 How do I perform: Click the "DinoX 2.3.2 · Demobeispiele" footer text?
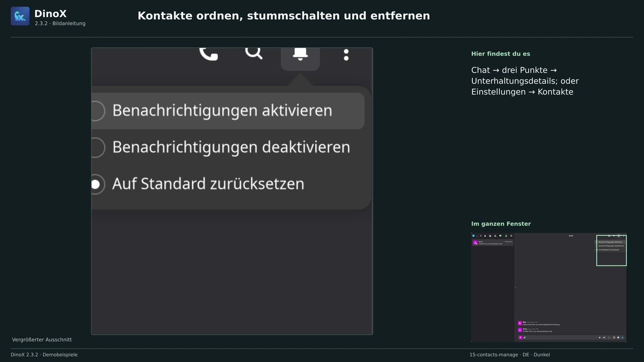point(44,355)
